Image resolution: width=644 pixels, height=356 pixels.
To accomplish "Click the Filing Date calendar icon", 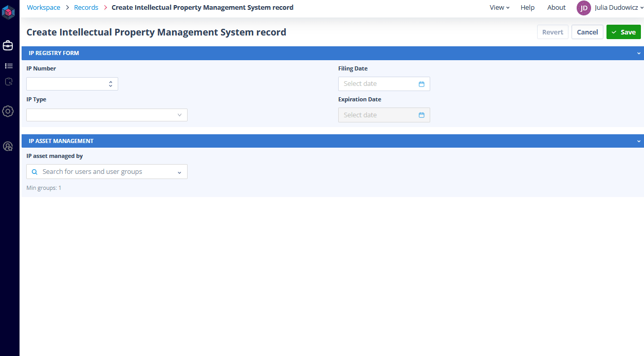I will (x=421, y=84).
